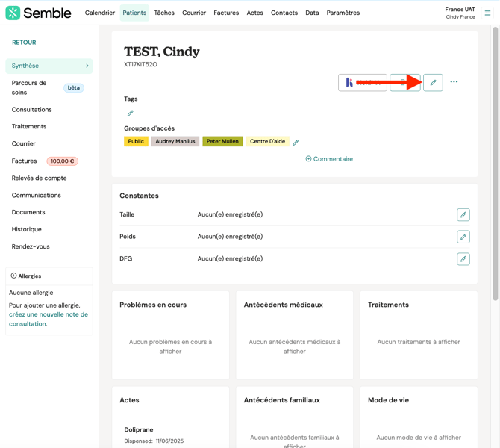Viewport: 500px width, 448px height.
Task: Select the yellow Public access group tag
Action: click(x=136, y=141)
